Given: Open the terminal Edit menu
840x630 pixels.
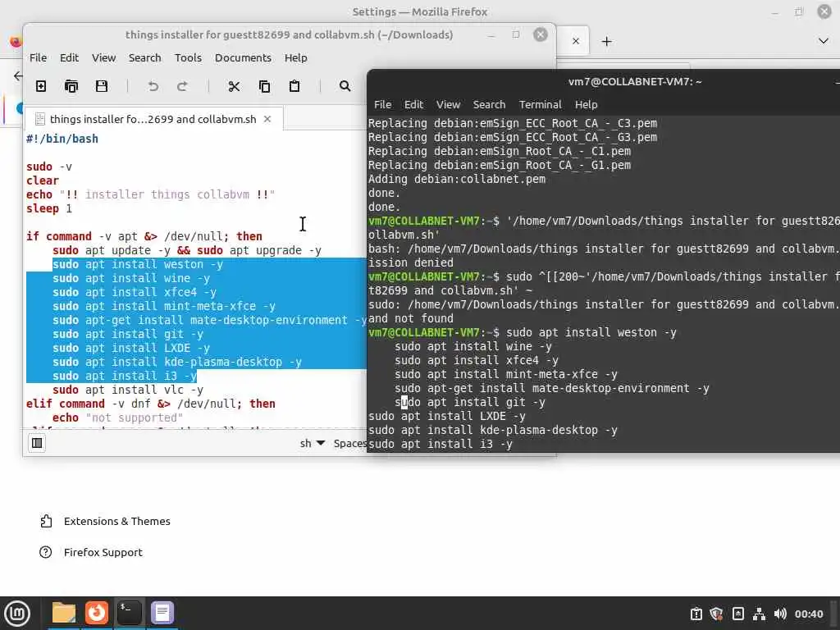Looking at the screenshot, I should pyautogui.click(x=413, y=104).
